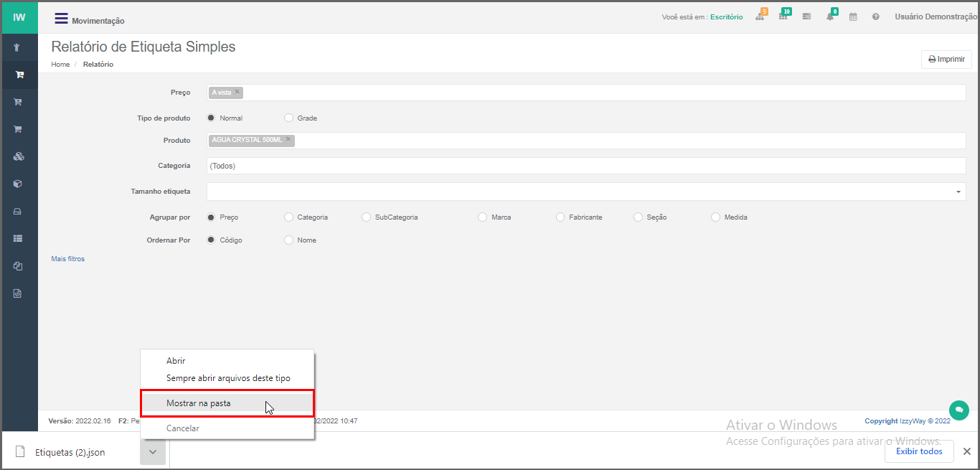Open the single cube sidebar icon
Viewport: 980px width, 470px height.
[x=19, y=184]
